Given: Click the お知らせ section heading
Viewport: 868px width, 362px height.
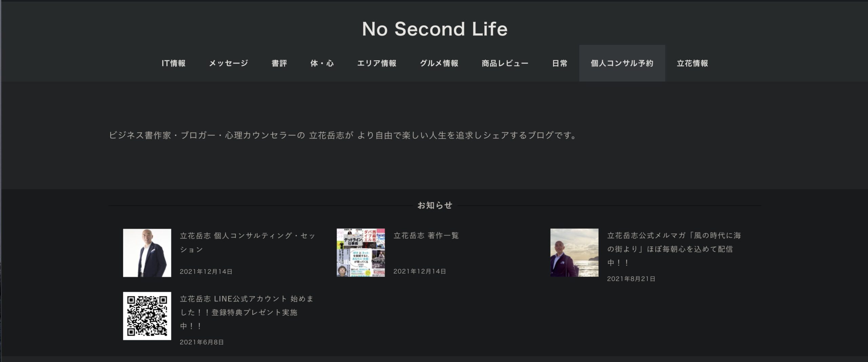Looking at the screenshot, I should (x=435, y=205).
